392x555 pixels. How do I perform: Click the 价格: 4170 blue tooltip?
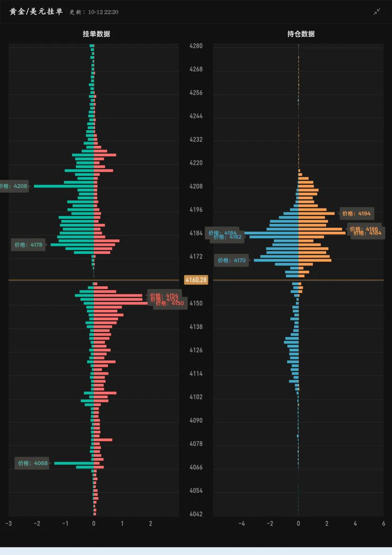232,260
